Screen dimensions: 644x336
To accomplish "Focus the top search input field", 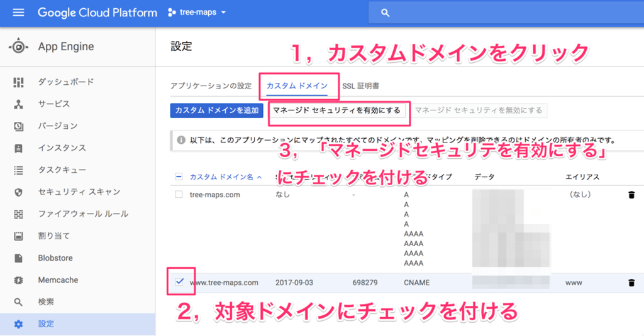I will 506,13.
